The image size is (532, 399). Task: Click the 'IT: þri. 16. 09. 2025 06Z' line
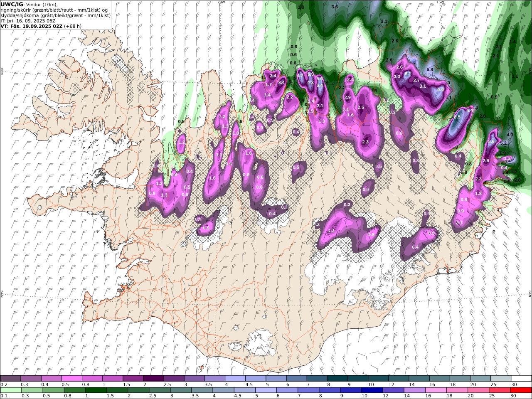pyautogui.click(x=28, y=20)
